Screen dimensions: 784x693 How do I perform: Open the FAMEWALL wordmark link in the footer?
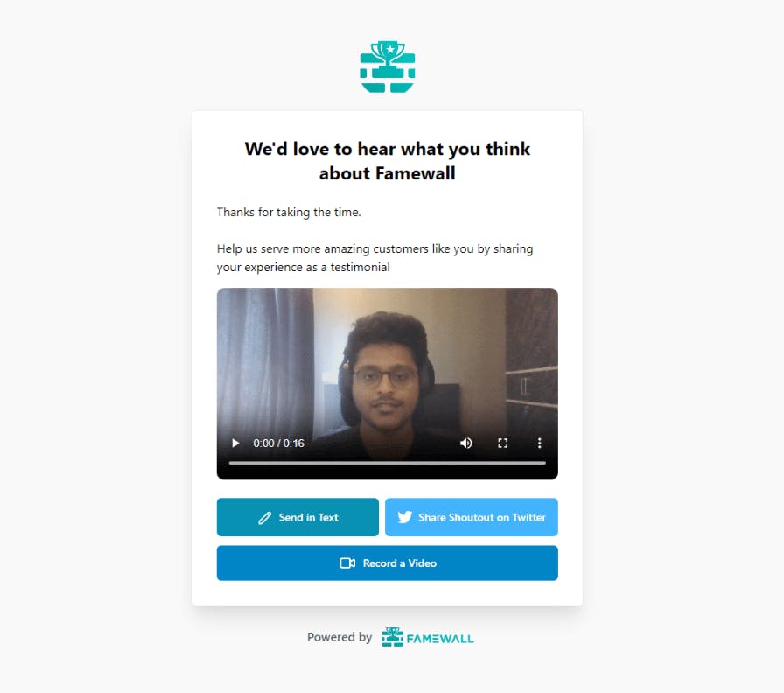(x=440, y=639)
